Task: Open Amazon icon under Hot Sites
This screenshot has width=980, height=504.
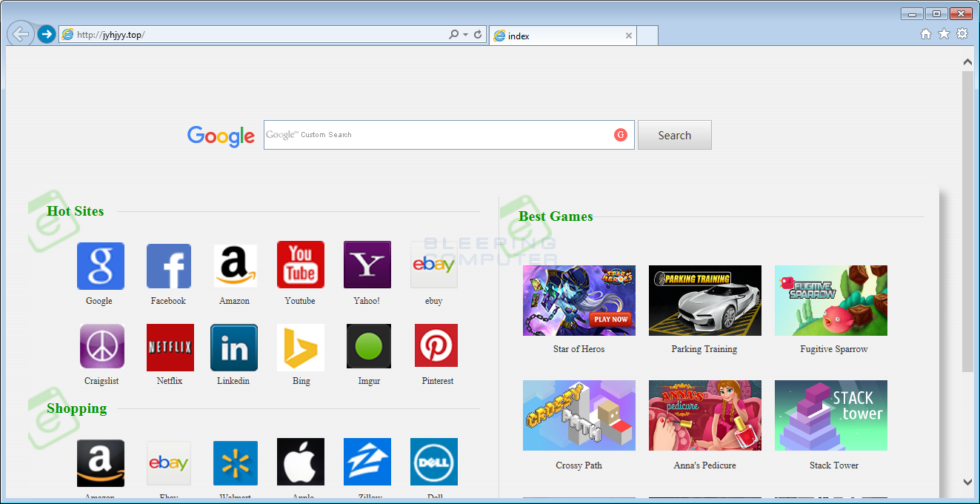Action: (236, 266)
